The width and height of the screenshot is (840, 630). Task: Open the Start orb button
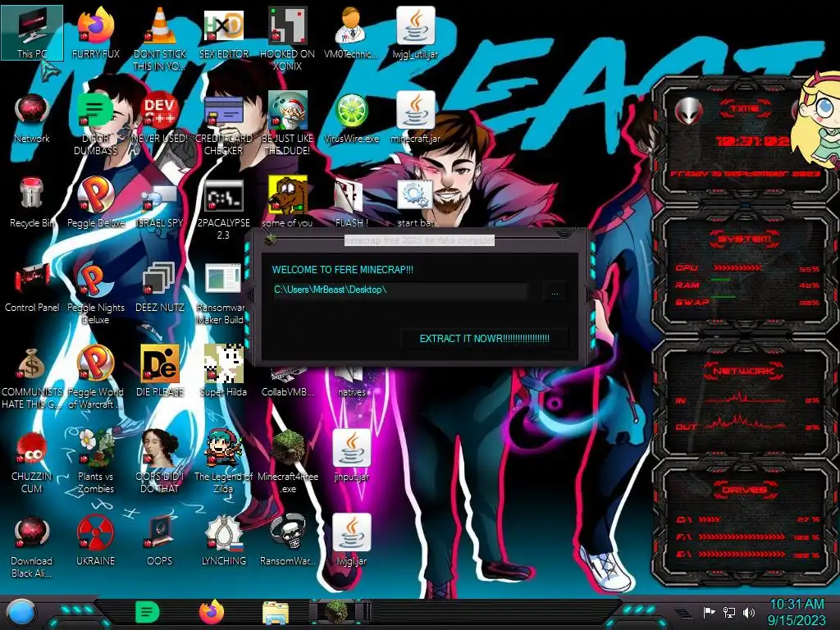(21, 613)
